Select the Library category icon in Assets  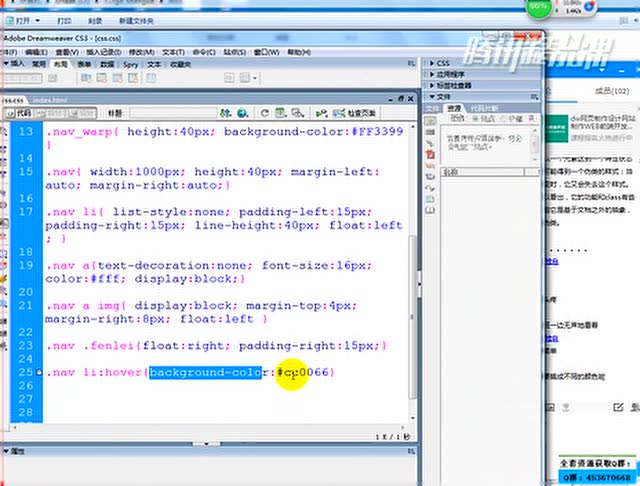tap(431, 210)
